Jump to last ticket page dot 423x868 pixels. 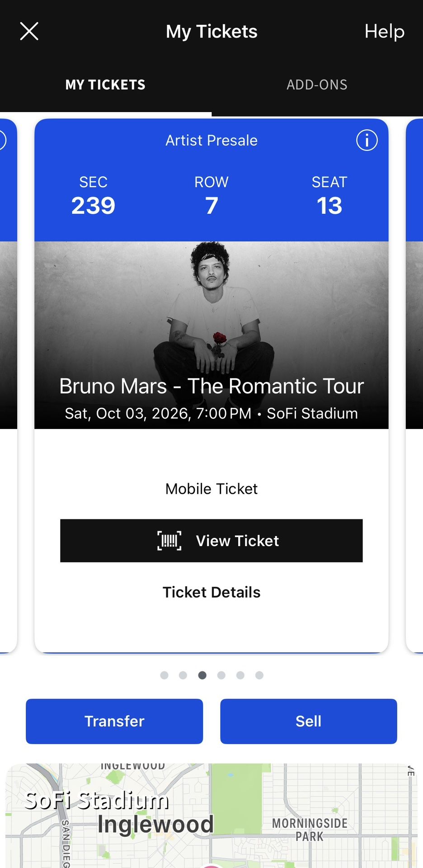point(259,675)
